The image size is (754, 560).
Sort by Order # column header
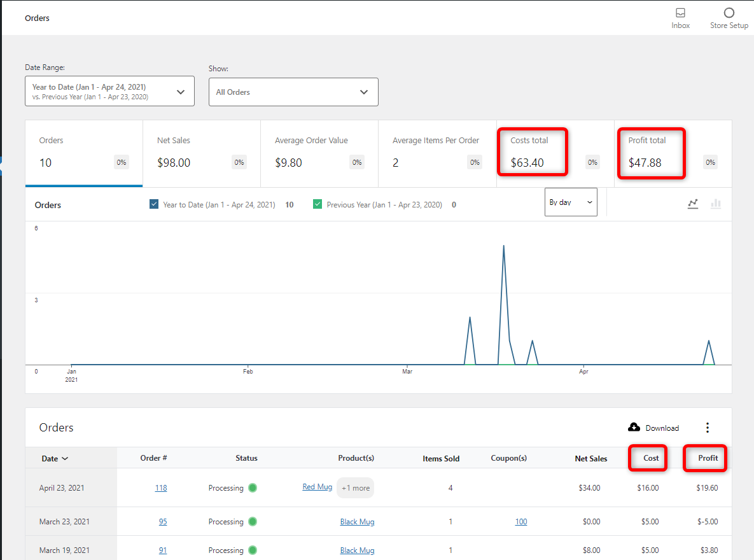pyautogui.click(x=153, y=458)
